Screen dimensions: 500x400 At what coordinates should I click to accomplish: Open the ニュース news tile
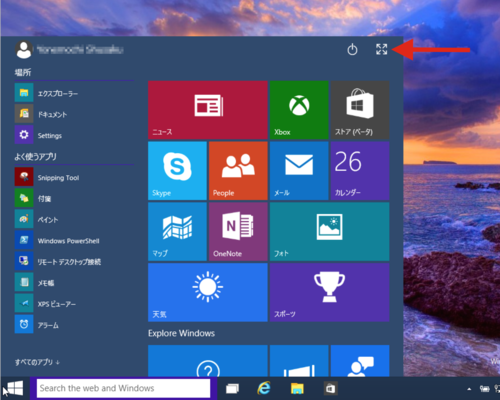point(208,110)
